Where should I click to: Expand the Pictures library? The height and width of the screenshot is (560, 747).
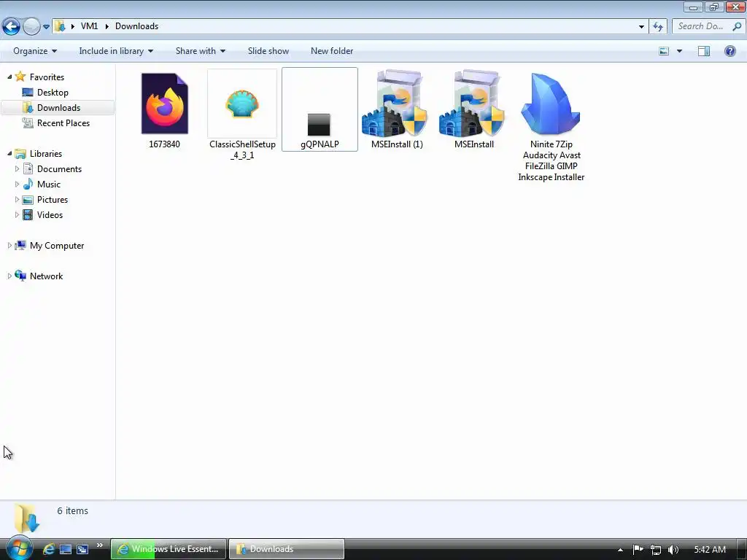[18, 199]
